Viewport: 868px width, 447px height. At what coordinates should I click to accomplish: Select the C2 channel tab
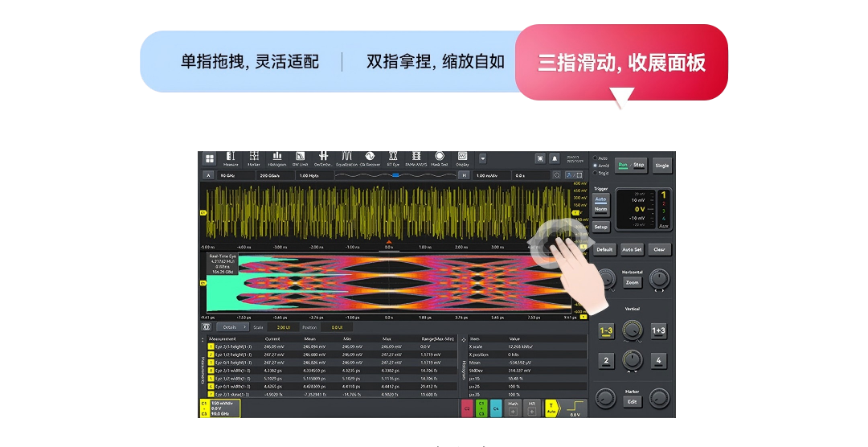tap(466, 409)
